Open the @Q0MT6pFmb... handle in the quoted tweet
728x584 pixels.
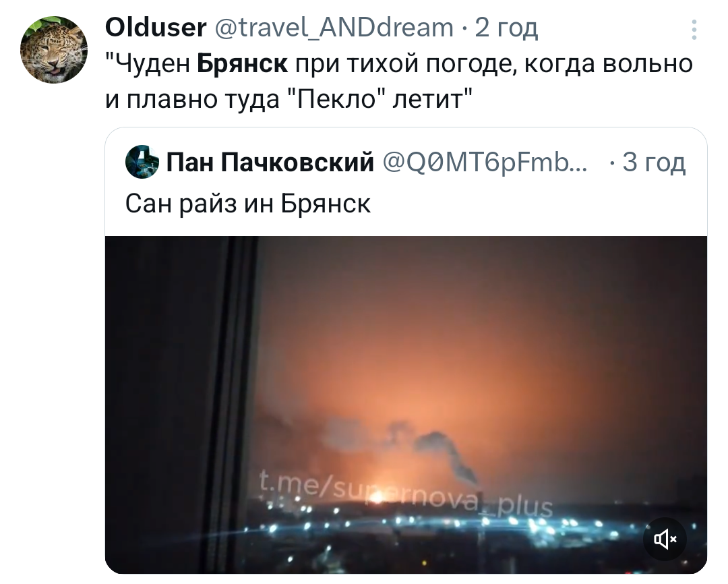coord(485,162)
